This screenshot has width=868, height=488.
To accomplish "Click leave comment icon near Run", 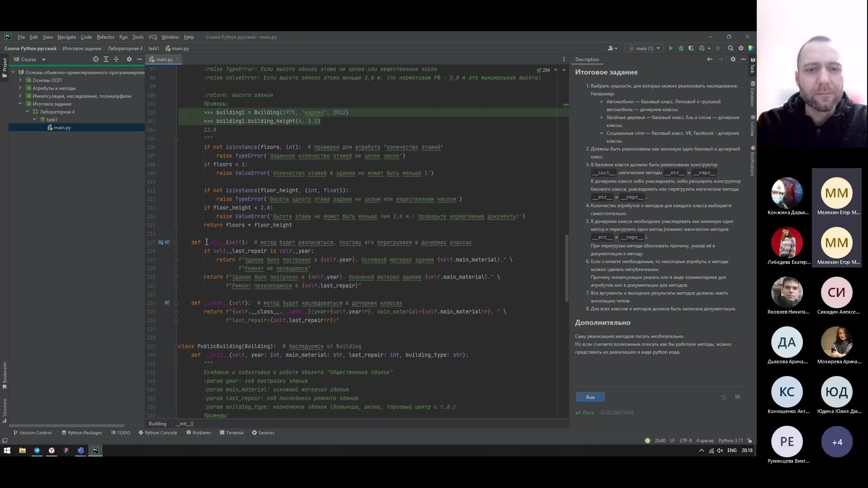I will pyautogui.click(x=737, y=397).
